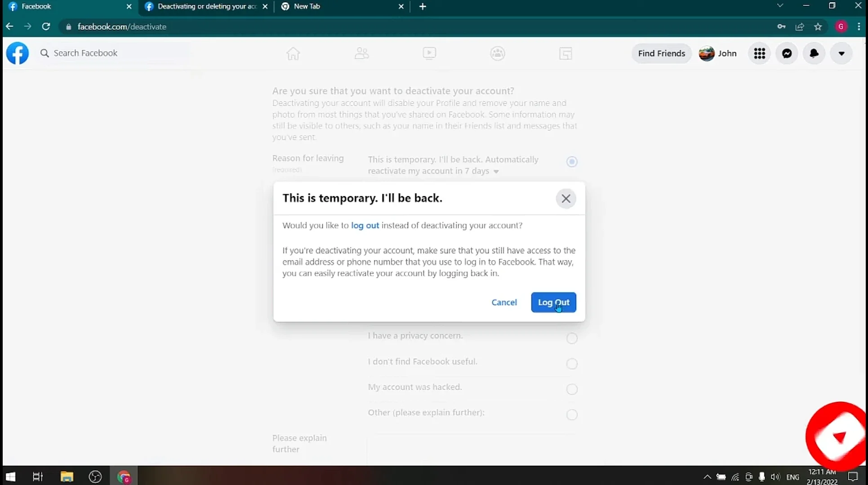Viewport: 868px width, 485px height.
Task: Click the 'Please explain further' text box
Action: pyautogui.click(x=472, y=449)
